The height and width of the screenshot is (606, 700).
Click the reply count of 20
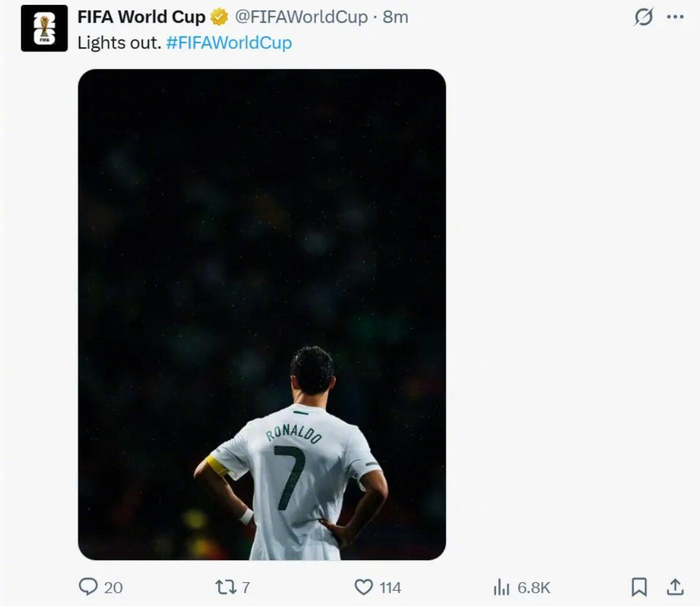click(x=113, y=587)
